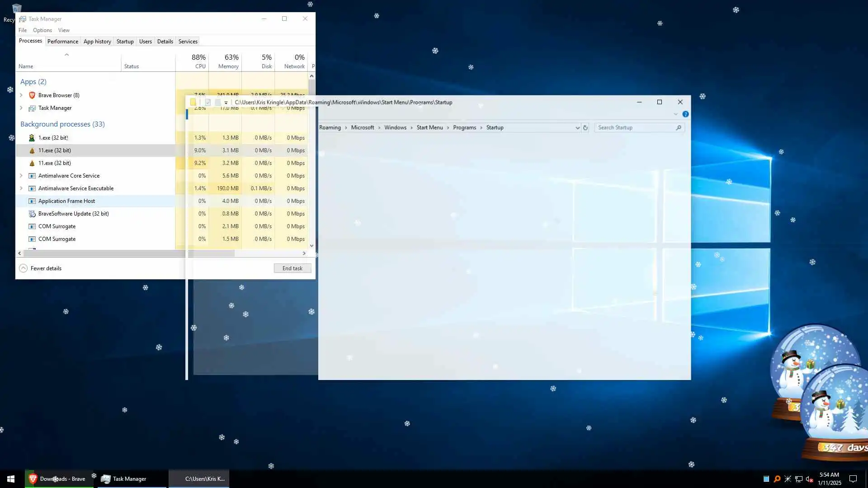Image resolution: width=868 pixels, height=488 pixels.
Task: Open the network status tray icon
Action: pyautogui.click(x=799, y=479)
